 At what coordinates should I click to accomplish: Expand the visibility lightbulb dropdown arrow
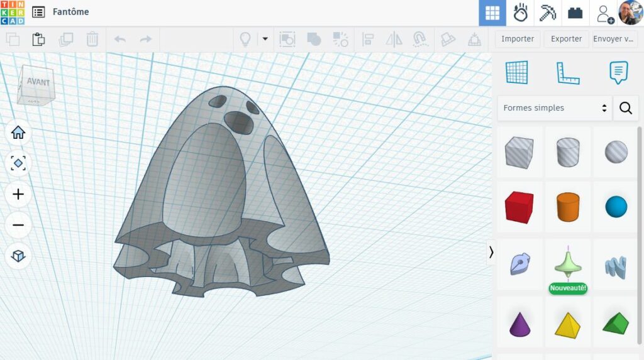(x=265, y=39)
